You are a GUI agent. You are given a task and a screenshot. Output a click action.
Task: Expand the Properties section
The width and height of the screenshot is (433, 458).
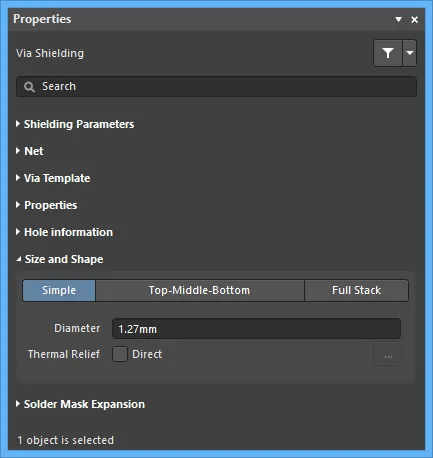click(x=47, y=205)
